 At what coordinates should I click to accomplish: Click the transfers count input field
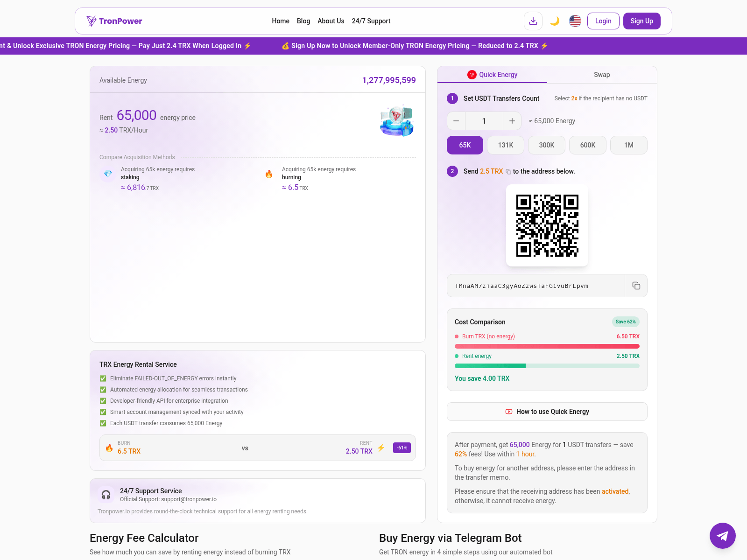pos(484,121)
